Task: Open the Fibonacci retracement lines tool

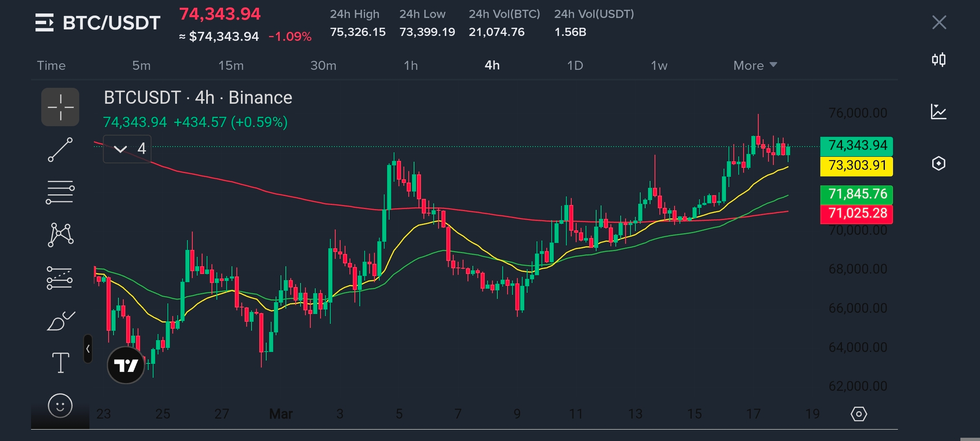Action: [x=60, y=192]
